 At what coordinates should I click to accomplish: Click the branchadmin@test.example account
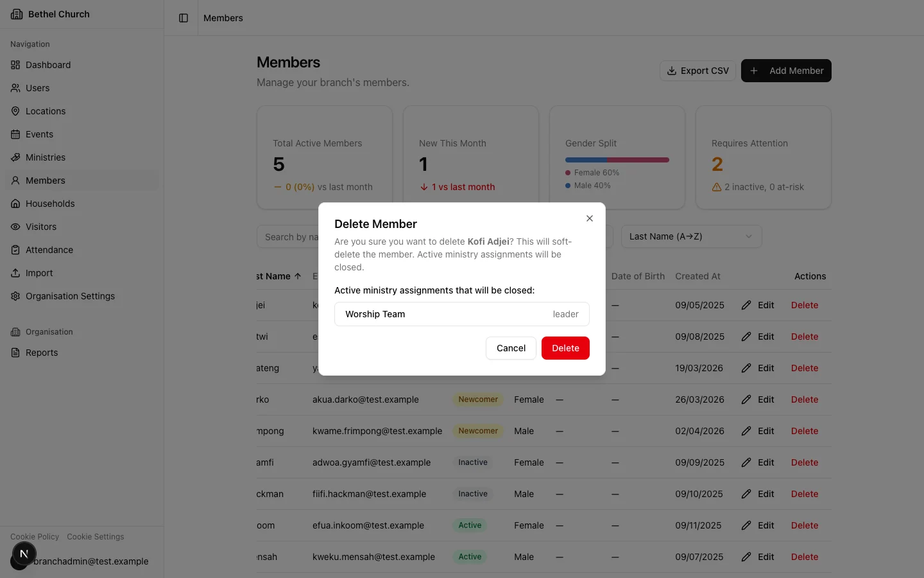[91, 561]
